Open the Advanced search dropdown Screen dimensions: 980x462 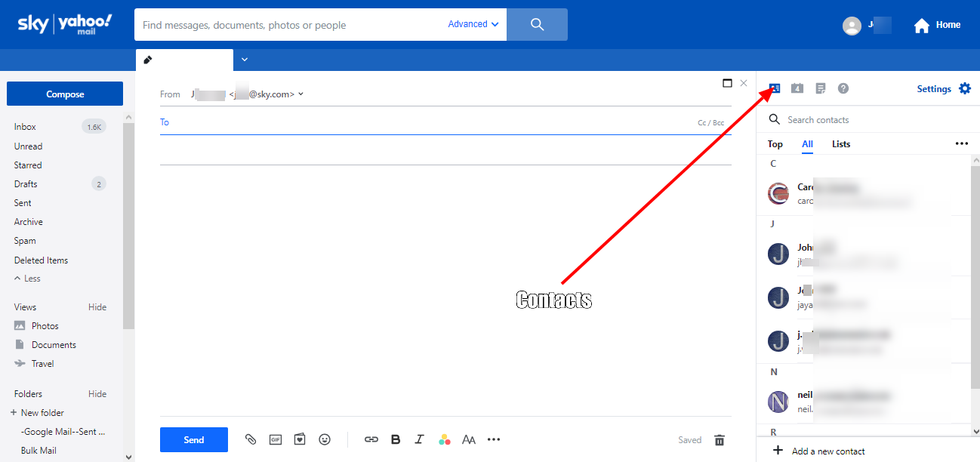pos(473,23)
